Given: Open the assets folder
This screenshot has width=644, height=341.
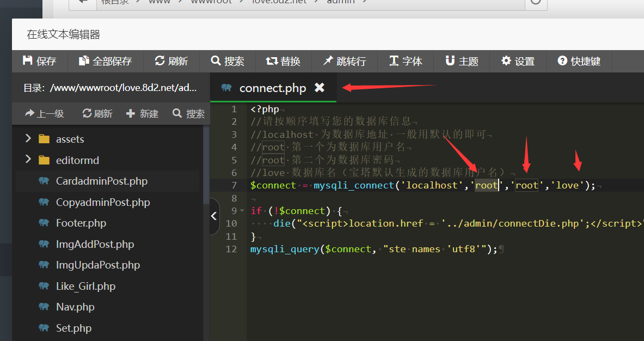Looking at the screenshot, I should click(x=70, y=139).
